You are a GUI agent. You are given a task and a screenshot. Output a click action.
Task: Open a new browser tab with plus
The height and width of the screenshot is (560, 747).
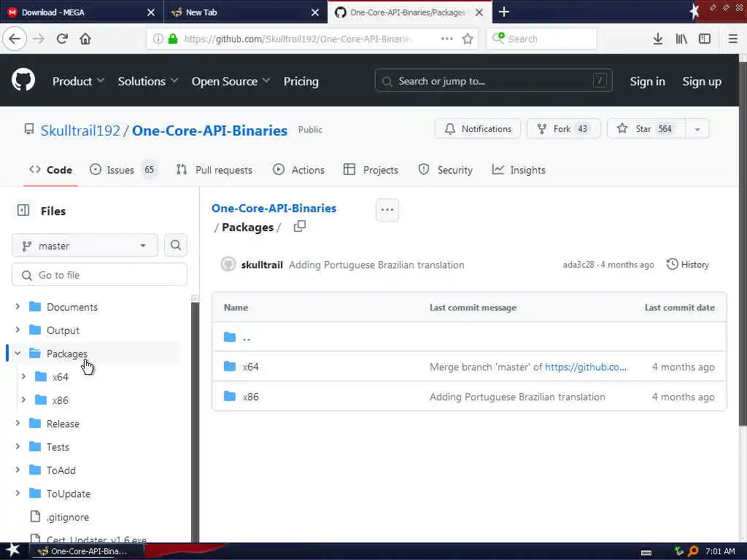504,12
